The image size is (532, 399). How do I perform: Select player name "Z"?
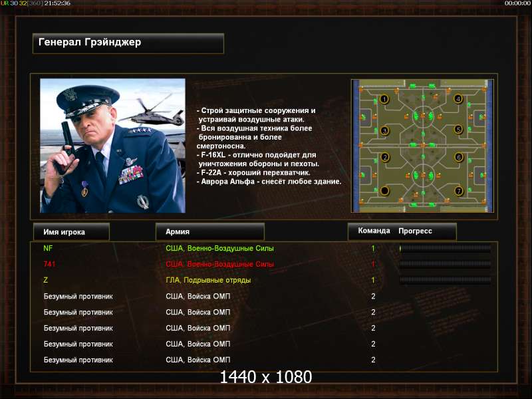[x=45, y=280]
